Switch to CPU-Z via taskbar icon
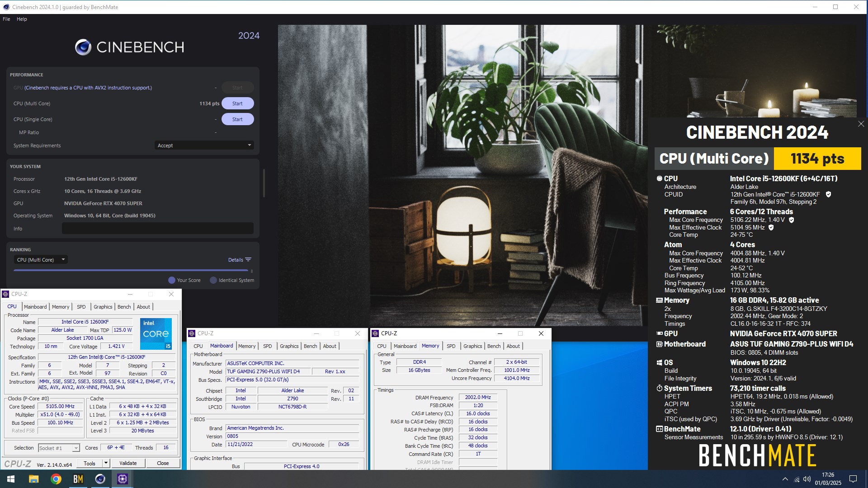 point(123,479)
